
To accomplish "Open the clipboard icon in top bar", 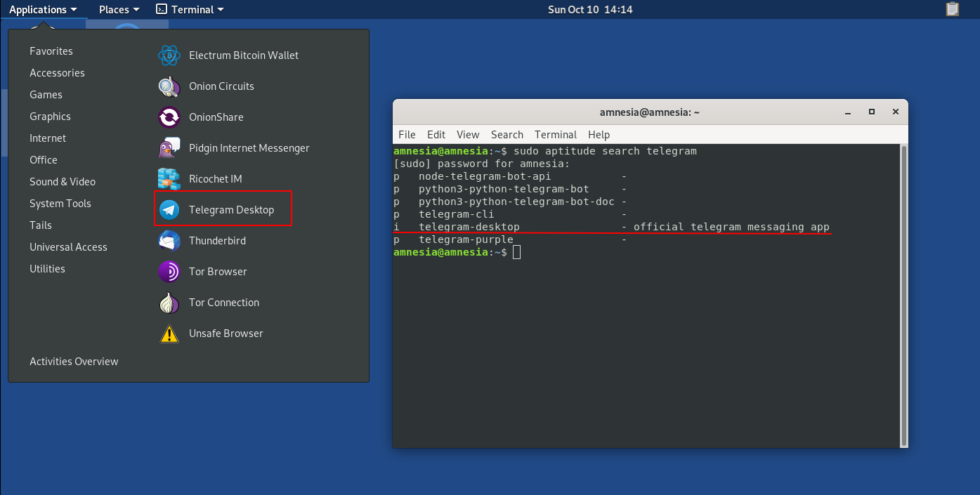I will tap(952, 9).
